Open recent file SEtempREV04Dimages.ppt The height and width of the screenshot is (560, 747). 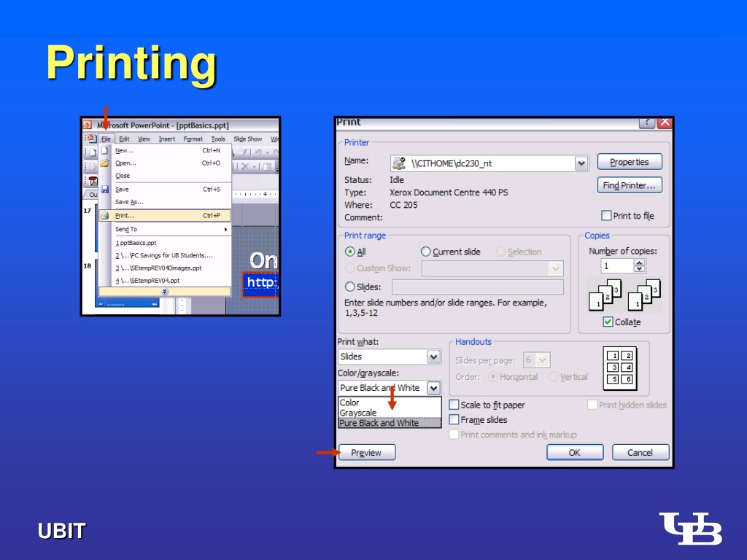click(165, 268)
